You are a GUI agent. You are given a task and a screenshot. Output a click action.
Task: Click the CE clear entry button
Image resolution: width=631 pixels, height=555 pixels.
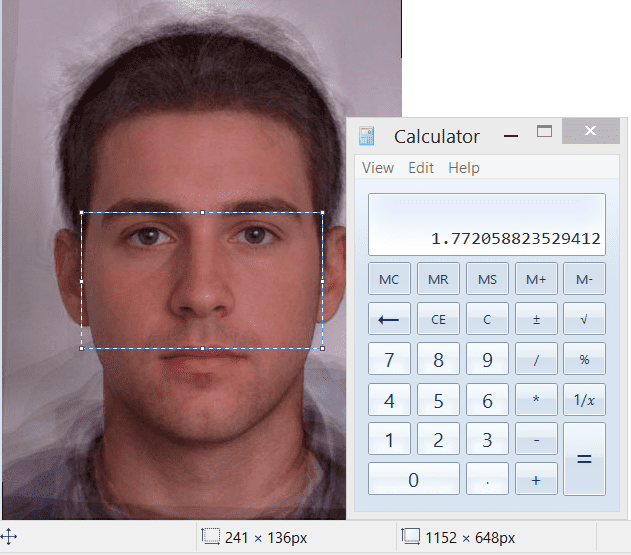click(x=438, y=319)
